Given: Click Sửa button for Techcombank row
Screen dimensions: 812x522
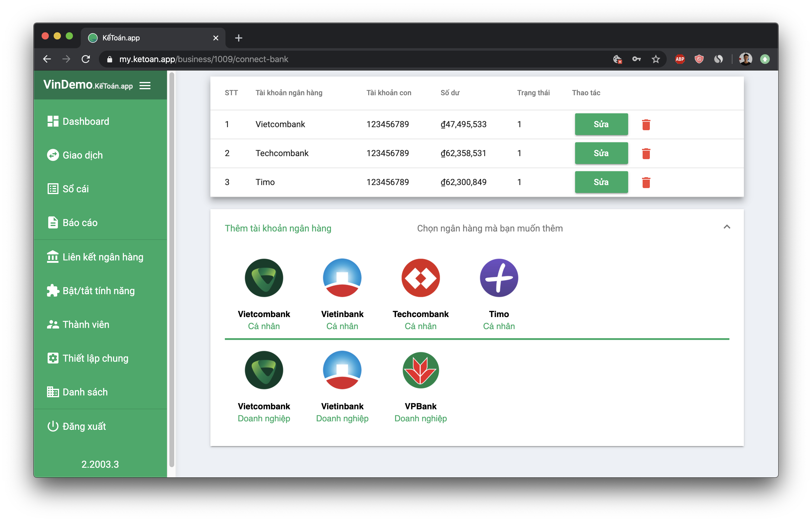Looking at the screenshot, I should [601, 153].
